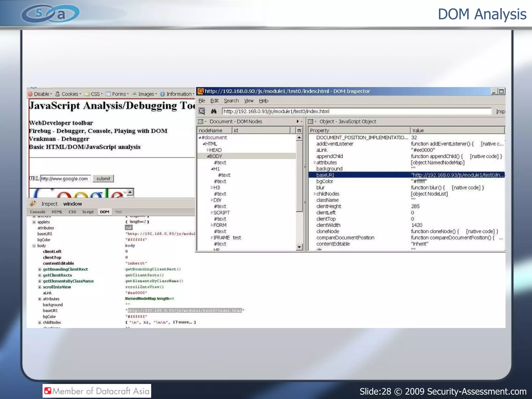This screenshot has height=399, width=532.
Task: Click the Object JavaScript Object panel view icon
Action: pyautogui.click(x=310, y=122)
